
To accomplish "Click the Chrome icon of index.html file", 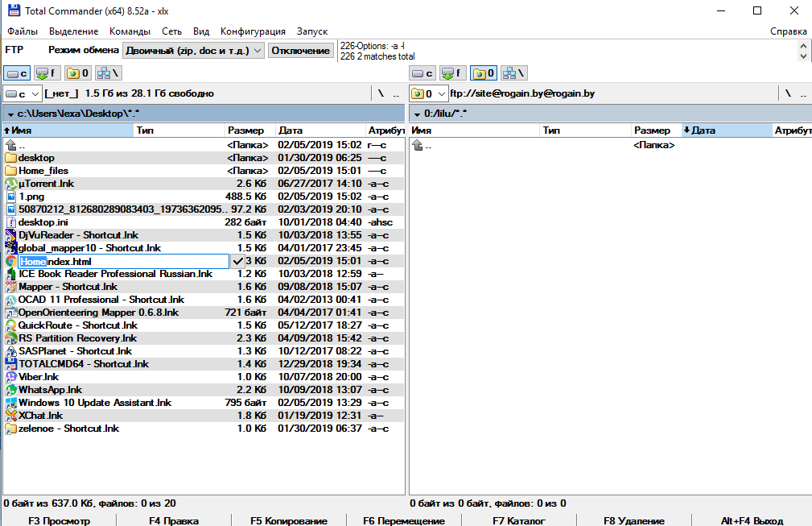I will pyautogui.click(x=11, y=261).
